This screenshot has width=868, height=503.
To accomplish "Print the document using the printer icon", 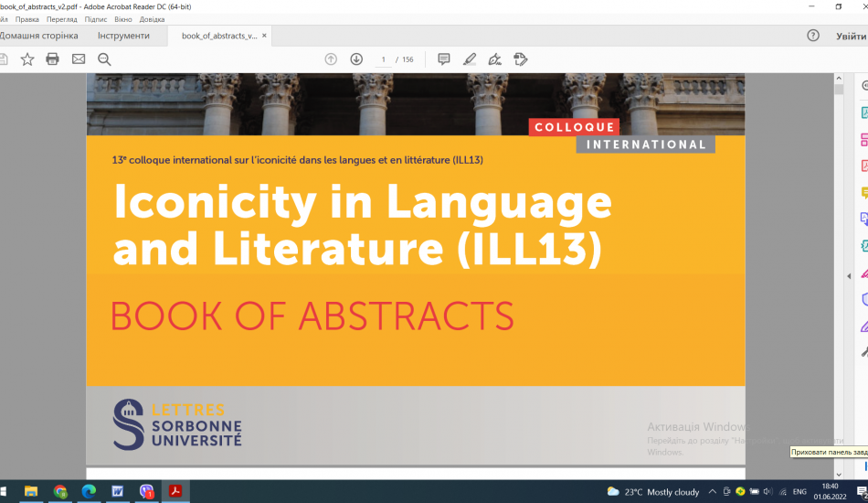I will pos(53,59).
